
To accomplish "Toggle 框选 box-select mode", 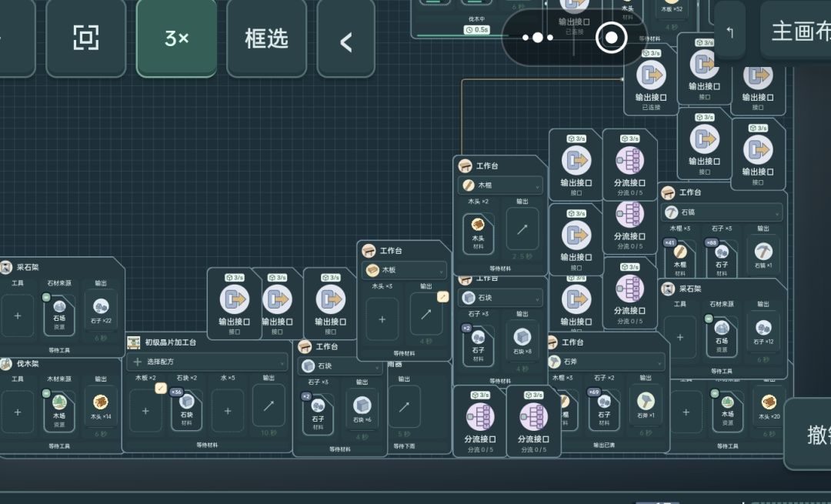I will point(266,38).
